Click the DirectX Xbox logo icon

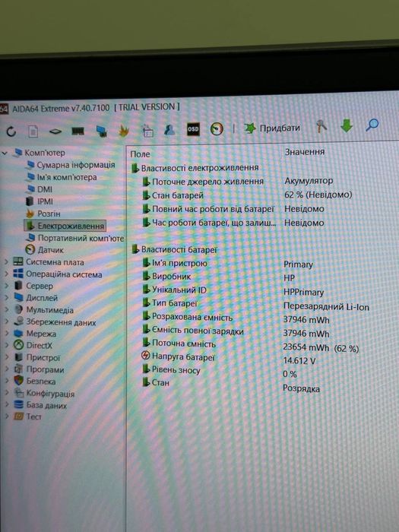(x=18, y=345)
